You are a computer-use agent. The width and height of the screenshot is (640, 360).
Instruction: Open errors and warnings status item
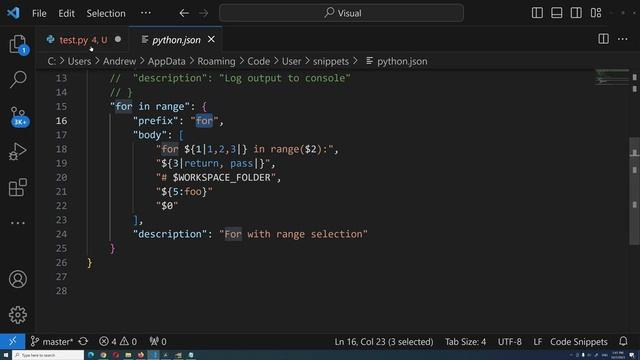tap(118, 341)
